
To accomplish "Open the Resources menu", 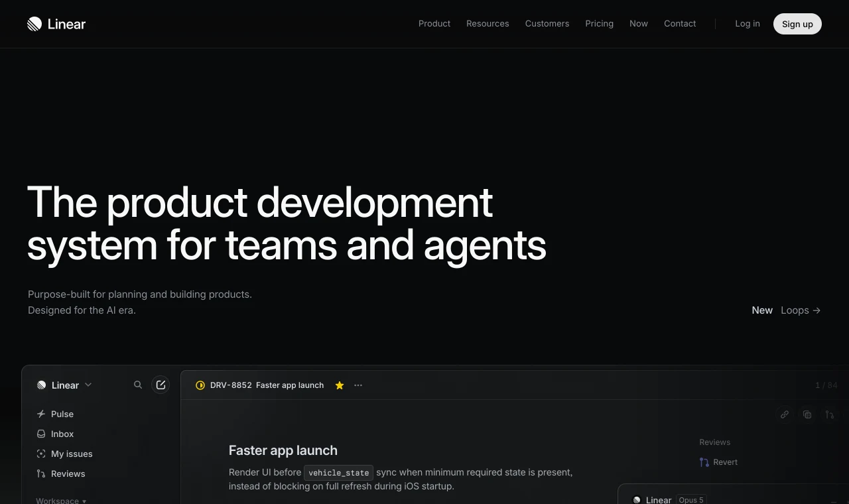I will click(488, 24).
